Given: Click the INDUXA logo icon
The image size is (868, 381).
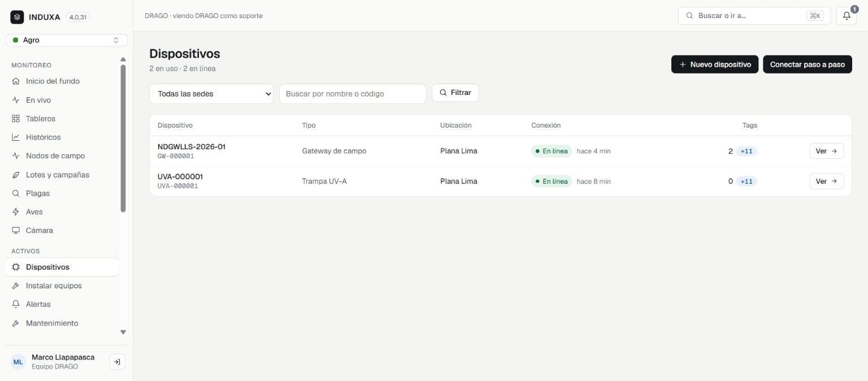Looking at the screenshot, I should tap(17, 17).
